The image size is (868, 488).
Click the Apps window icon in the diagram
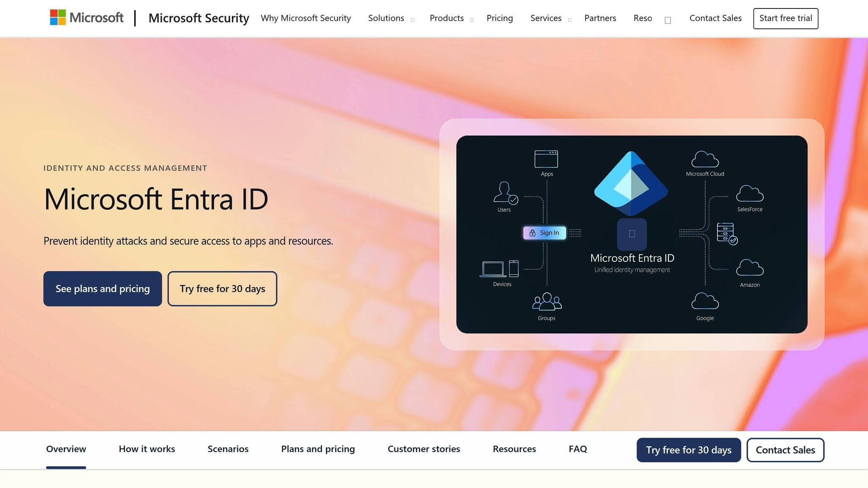pos(546,159)
